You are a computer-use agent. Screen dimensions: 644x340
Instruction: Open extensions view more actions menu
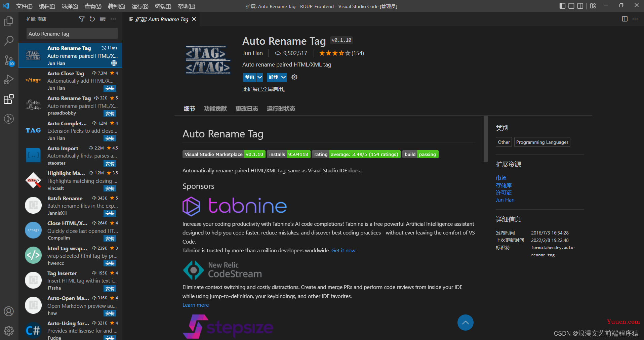pos(113,19)
